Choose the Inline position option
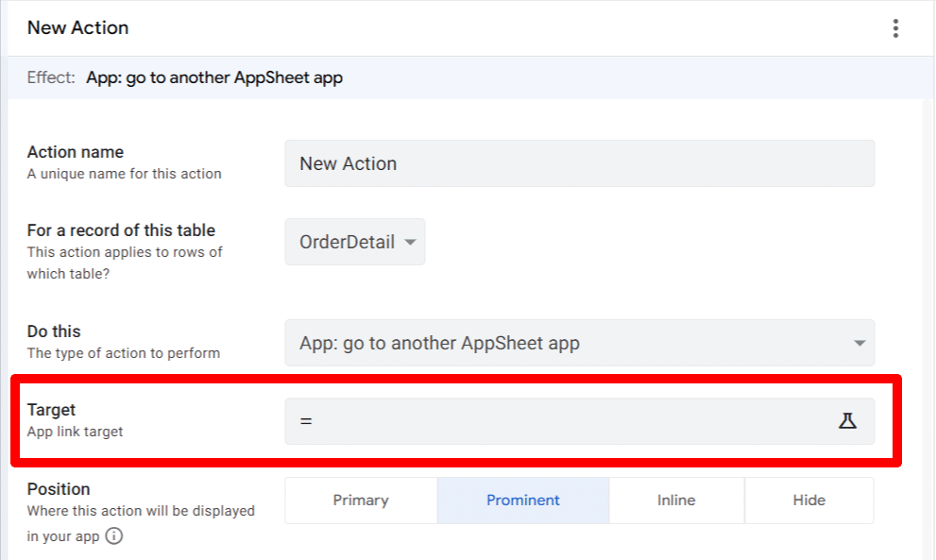 pos(676,501)
